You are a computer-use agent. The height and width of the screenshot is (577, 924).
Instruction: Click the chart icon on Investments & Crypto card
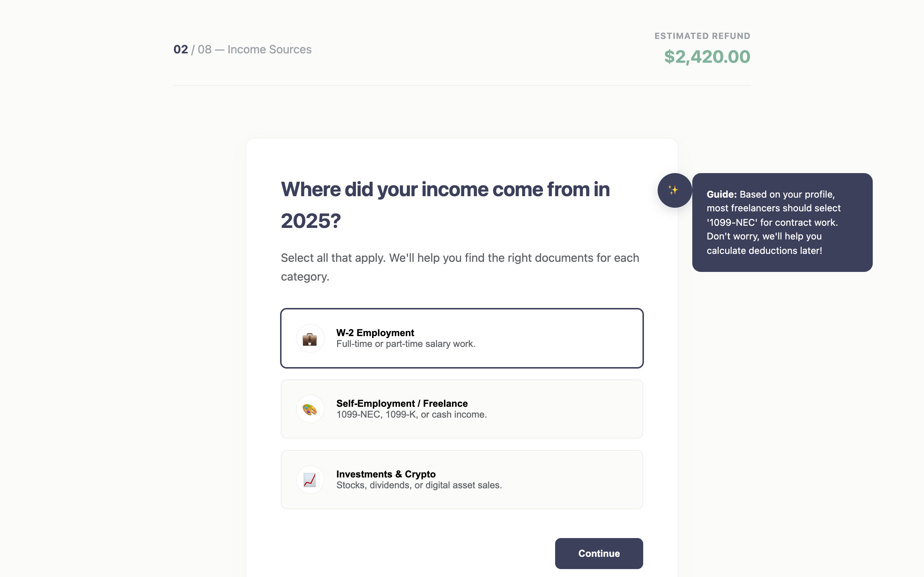(310, 479)
